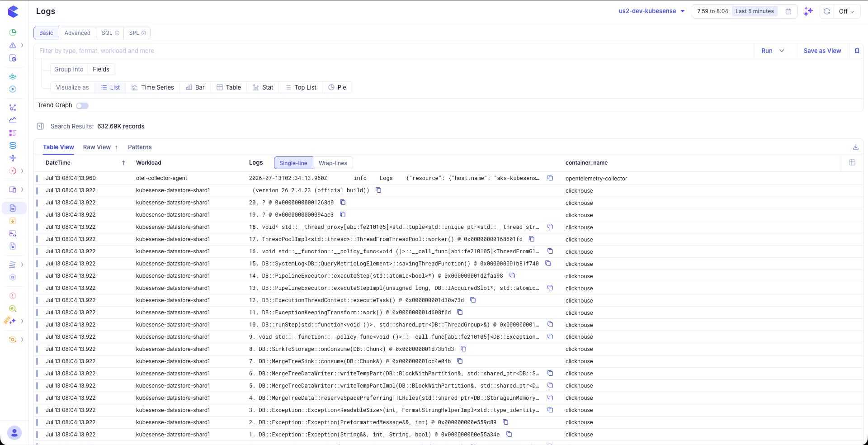Switch to the SQL query tab
This screenshot has width=868, height=445.
point(110,33)
